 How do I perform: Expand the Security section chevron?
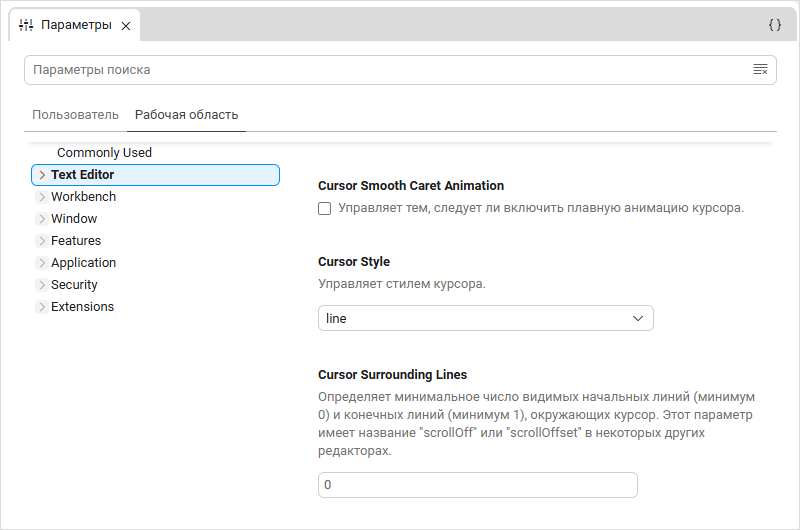tap(42, 285)
